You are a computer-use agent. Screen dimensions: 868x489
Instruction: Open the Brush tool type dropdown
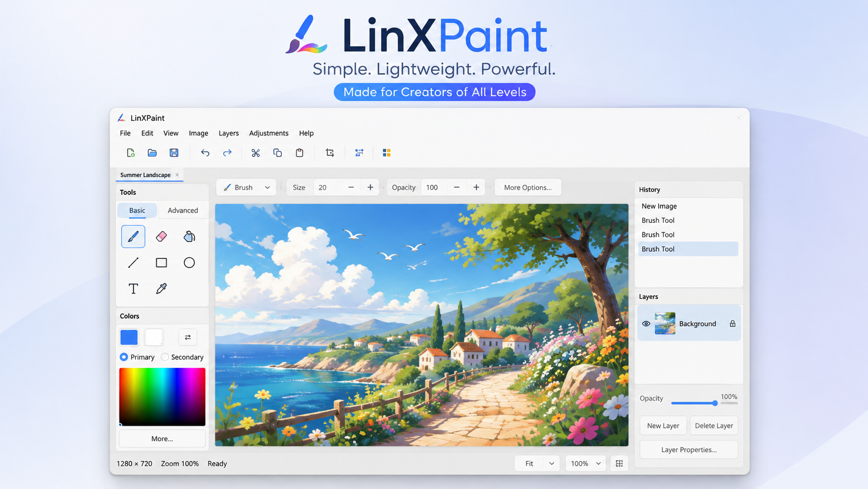246,188
